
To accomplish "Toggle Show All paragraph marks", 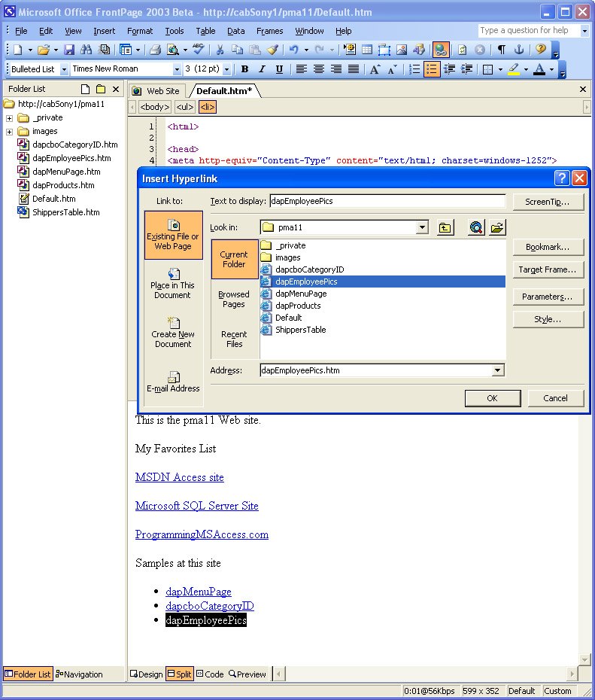I will tap(501, 50).
